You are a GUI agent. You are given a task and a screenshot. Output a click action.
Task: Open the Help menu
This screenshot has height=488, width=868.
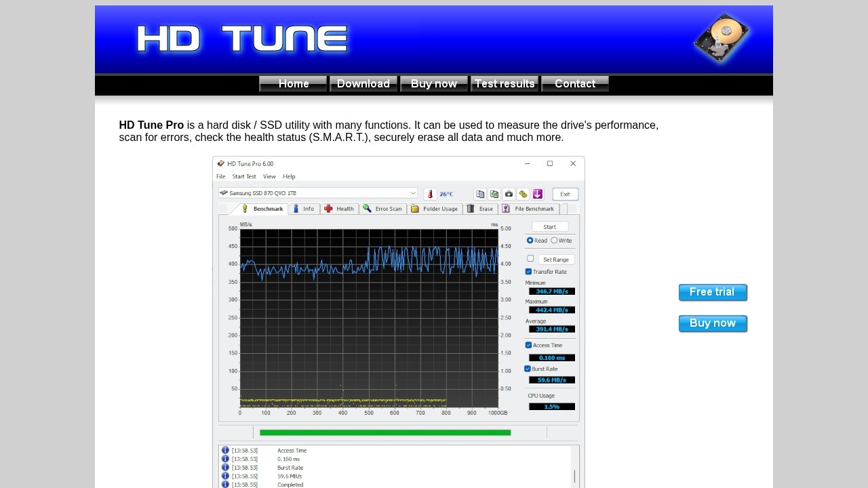click(x=289, y=176)
